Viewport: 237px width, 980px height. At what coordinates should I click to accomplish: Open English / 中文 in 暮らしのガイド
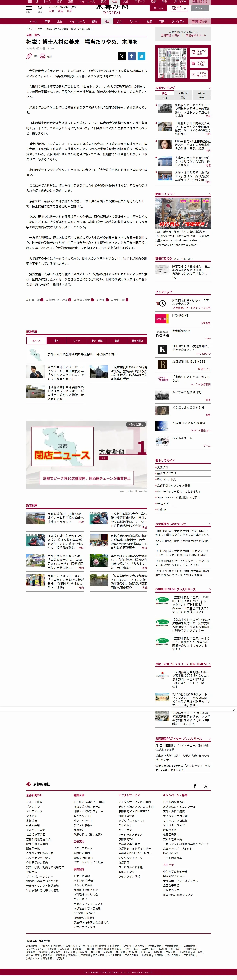(x=166, y=479)
